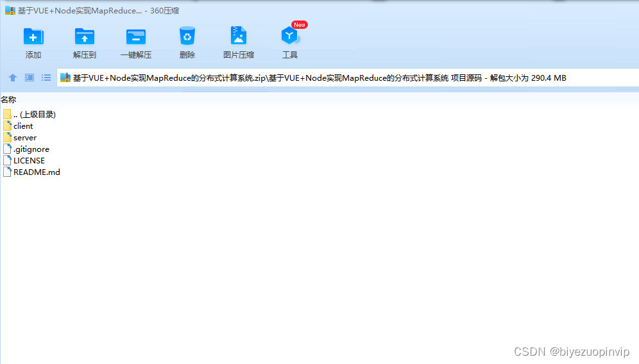Click the client folder's yellow folder icon

(x=7, y=126)
